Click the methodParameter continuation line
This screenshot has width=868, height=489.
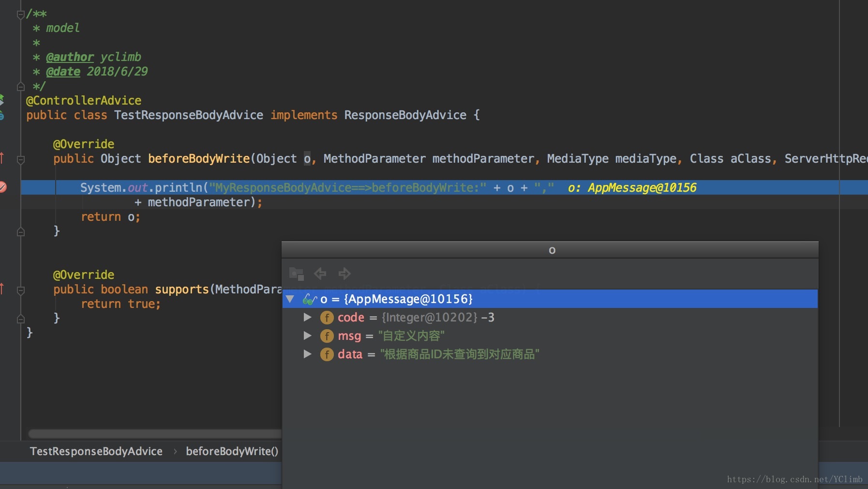point(198,202)
